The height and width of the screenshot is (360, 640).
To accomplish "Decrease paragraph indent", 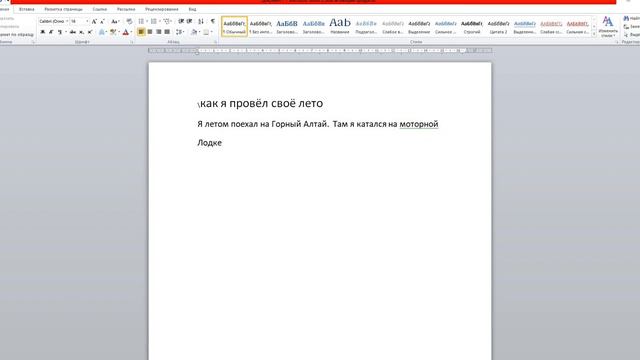I will (181, 21).
